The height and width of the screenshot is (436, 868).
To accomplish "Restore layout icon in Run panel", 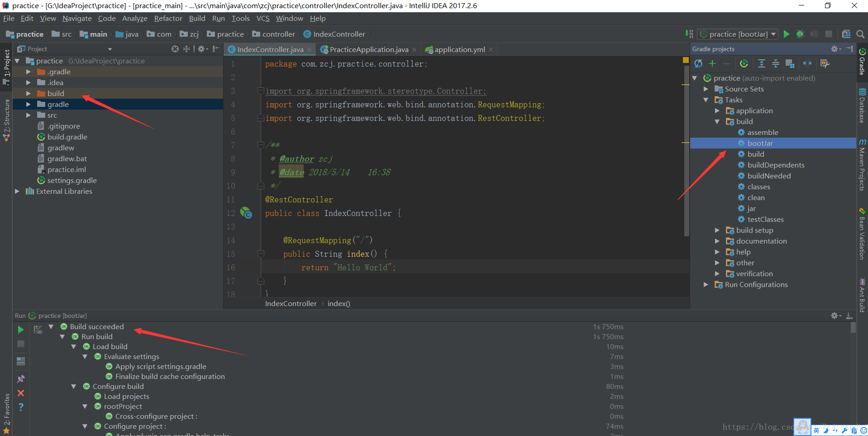I will [x=21, y=361].
